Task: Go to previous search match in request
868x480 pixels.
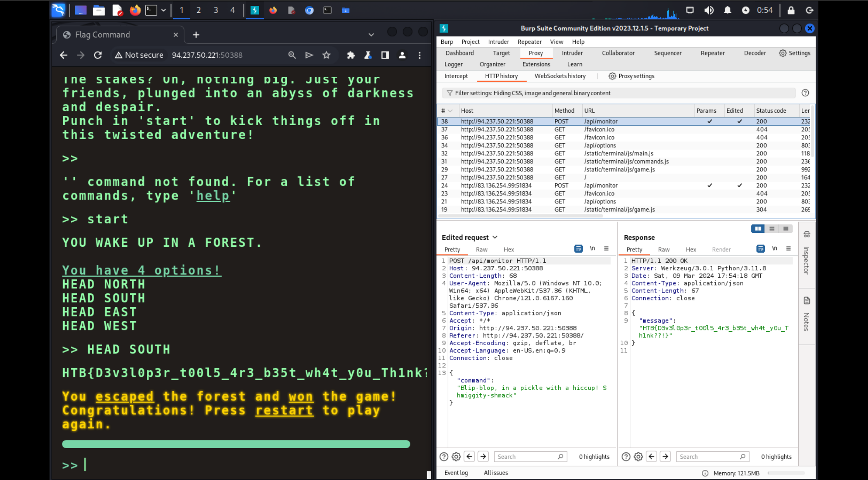Action: click(x=469, y=457)
